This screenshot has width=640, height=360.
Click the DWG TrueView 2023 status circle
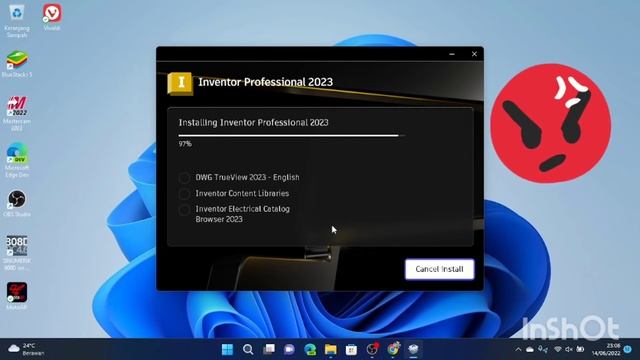pos(184,178)
